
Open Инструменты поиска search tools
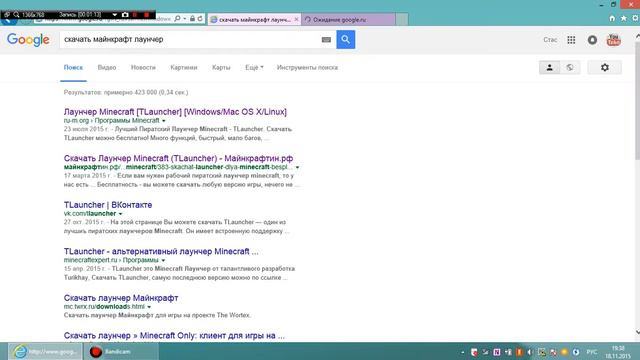307,67
